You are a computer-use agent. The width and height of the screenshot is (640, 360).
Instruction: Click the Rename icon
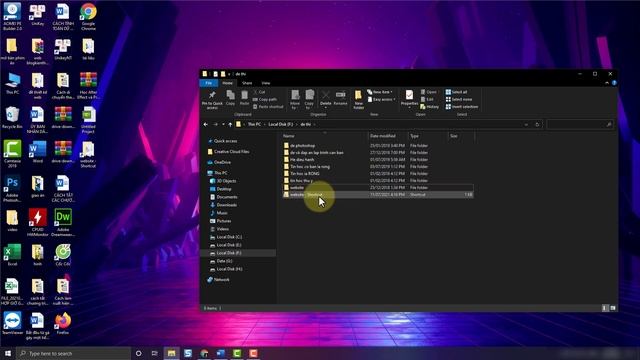tap(340, 98)
